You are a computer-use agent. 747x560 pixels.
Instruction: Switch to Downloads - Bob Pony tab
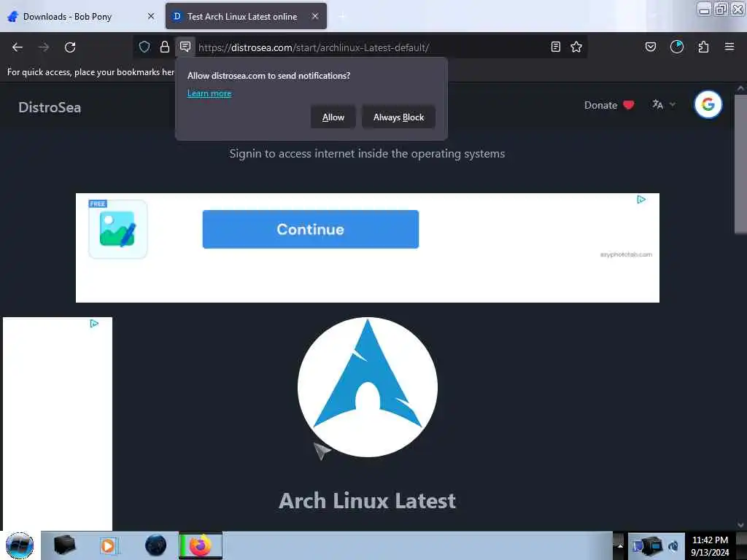point(67,17)
